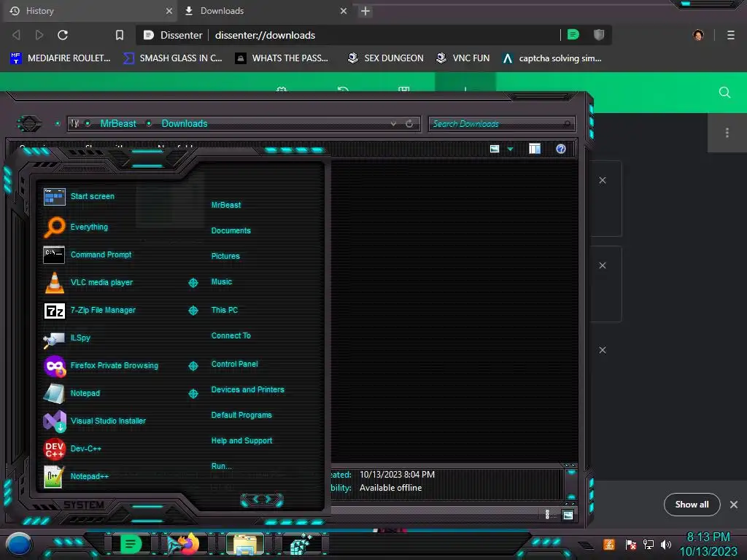Open WHATS THE PASS... bookmark

click(x=282, y=58)
